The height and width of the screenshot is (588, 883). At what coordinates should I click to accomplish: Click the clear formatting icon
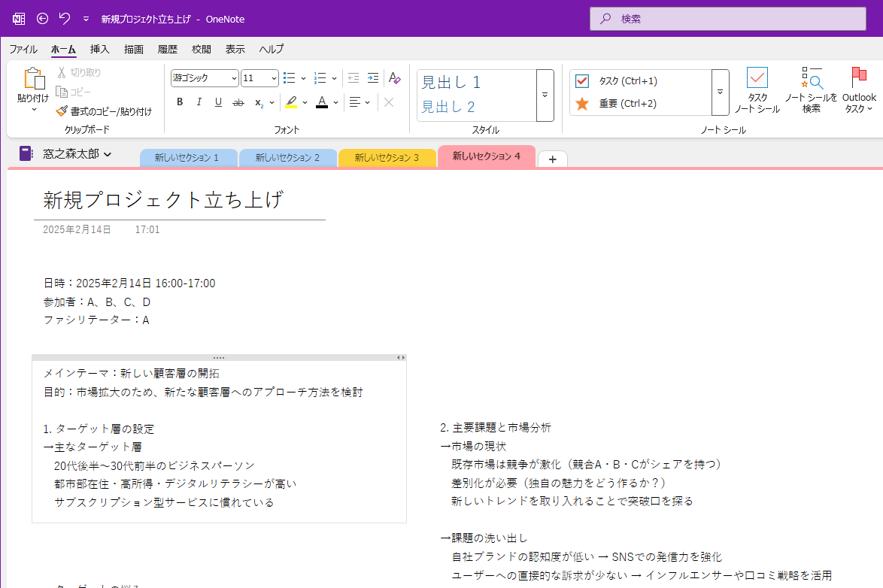pyautogui.click(x=394, y=77)
